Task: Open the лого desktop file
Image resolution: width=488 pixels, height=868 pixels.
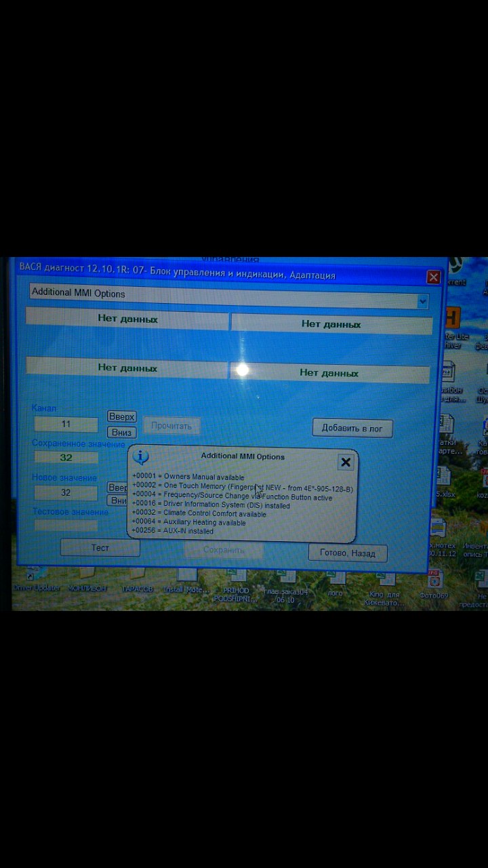Action: [335, 583]
